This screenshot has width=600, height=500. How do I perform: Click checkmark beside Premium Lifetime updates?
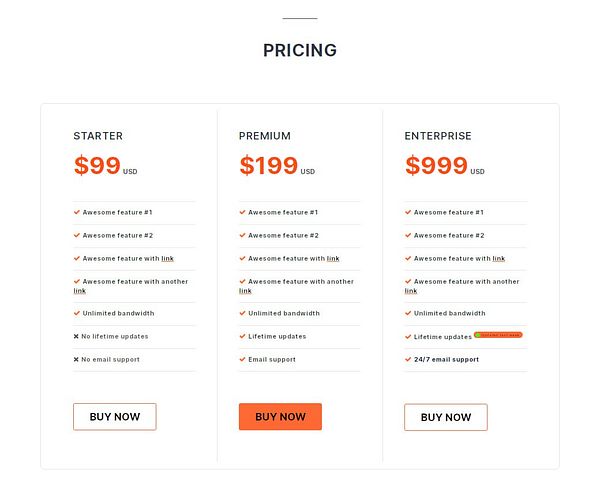(x=242, y=337)
